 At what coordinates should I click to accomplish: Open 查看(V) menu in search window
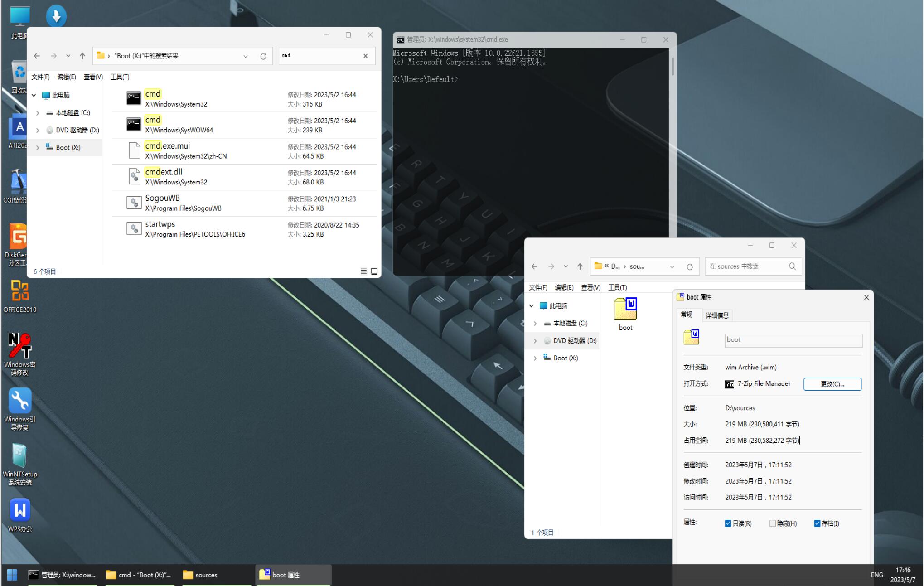(x=93, y=77)
